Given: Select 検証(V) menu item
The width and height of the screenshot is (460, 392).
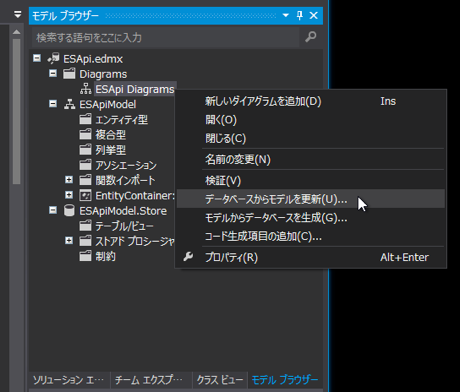Looking at the screenshot, I should pyautogui.click(x=311, y=181).
